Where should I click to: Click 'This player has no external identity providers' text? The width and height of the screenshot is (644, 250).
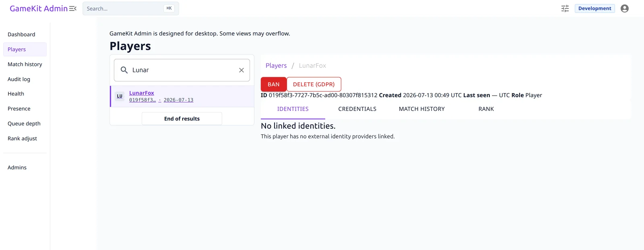[x=328, y=137]
